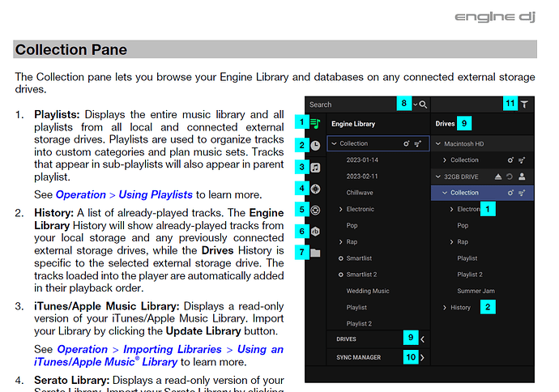Select Playlist 2 in Engine Library

359,324
